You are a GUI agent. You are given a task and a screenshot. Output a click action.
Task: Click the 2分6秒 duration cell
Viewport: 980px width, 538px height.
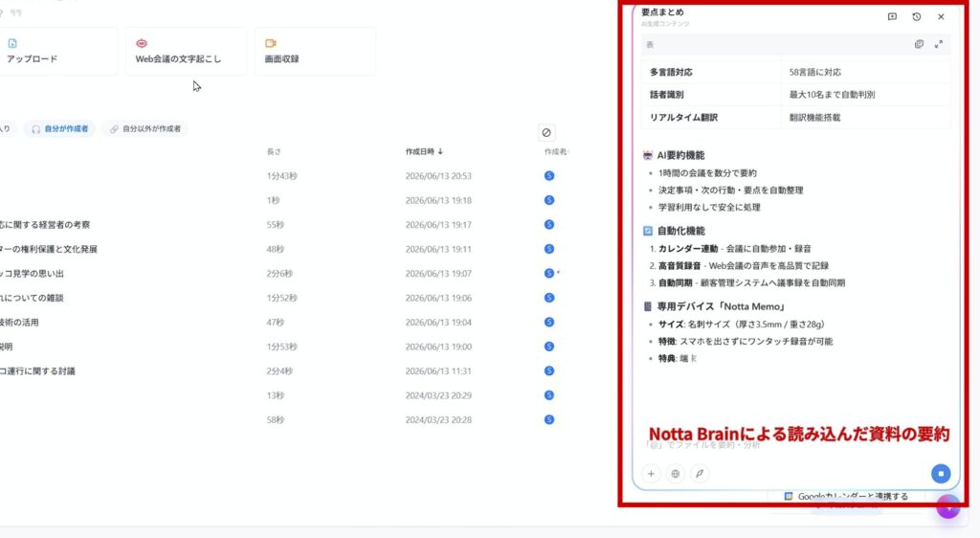279,274
